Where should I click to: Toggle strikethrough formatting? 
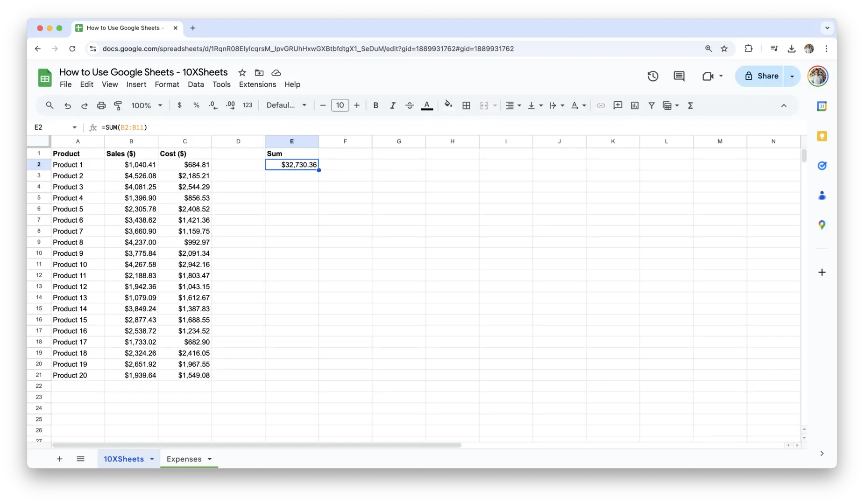click(410, 105)
